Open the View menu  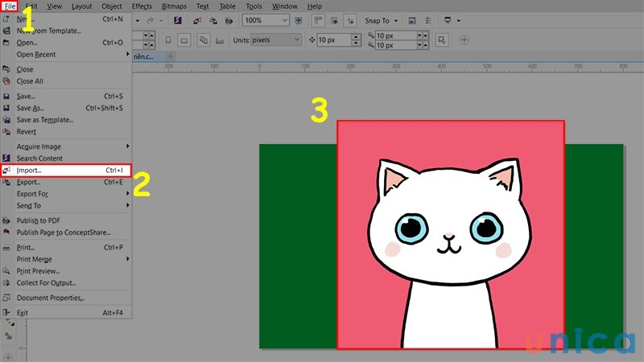tap(54, 6)
